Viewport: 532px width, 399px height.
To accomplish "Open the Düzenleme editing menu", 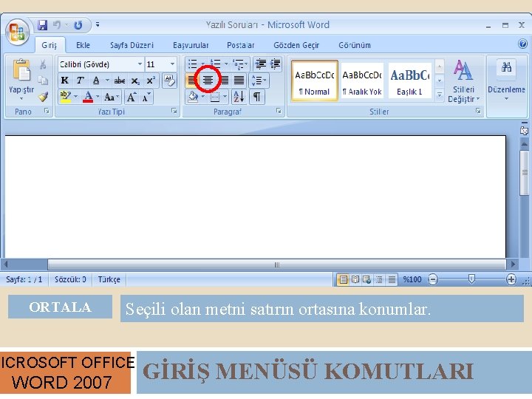I will click(506, 81).
